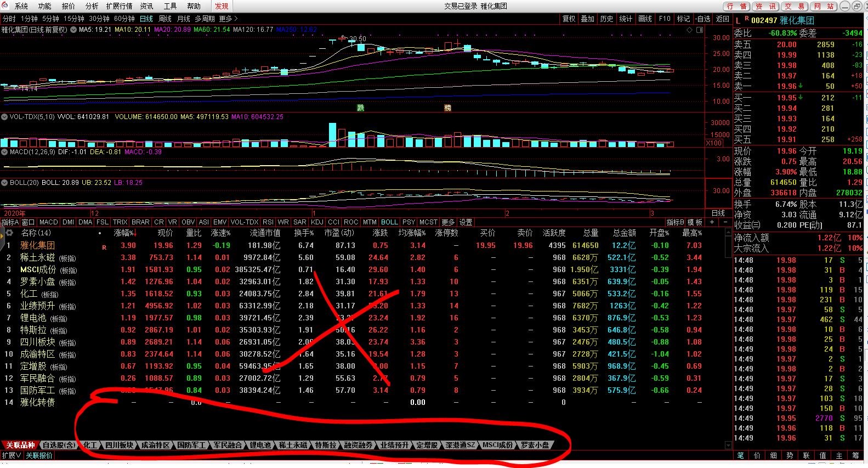Click the app logo icon at top-left
Screen dimensions: 868x468
5,5
